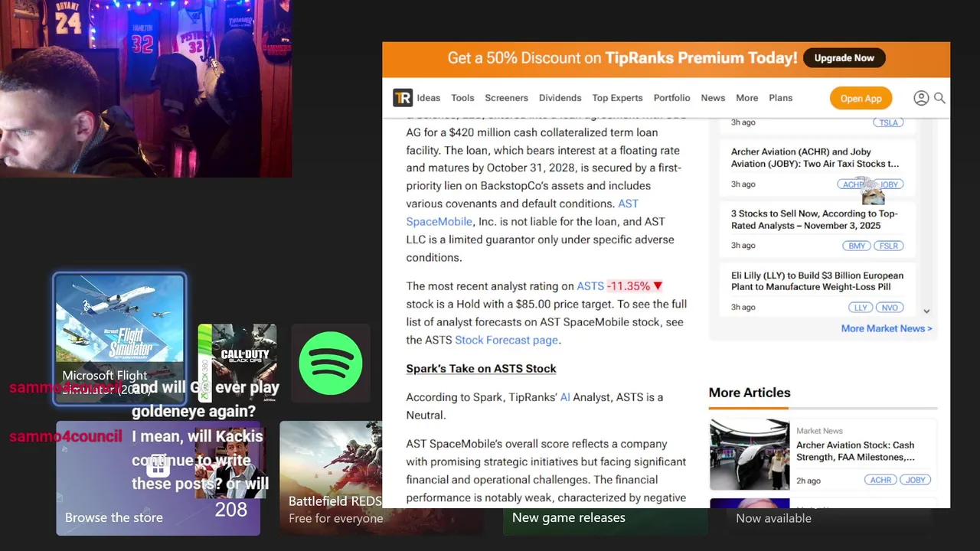Image resolution: width=980 pixels, height=551 pixels.
Task: Click the TipRanks Premium discount banner text
Action: point(622,58)
